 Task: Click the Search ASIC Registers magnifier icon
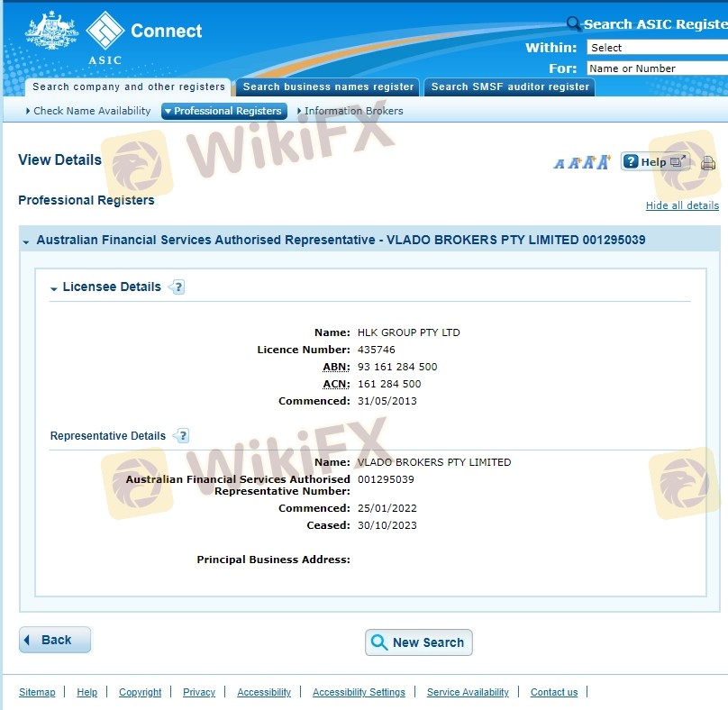coord(573,24)
